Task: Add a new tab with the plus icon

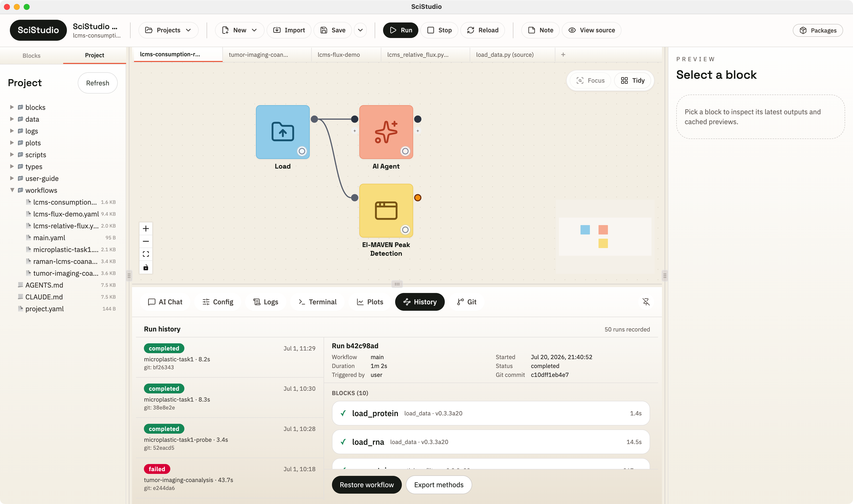Action: pos(563,55)
